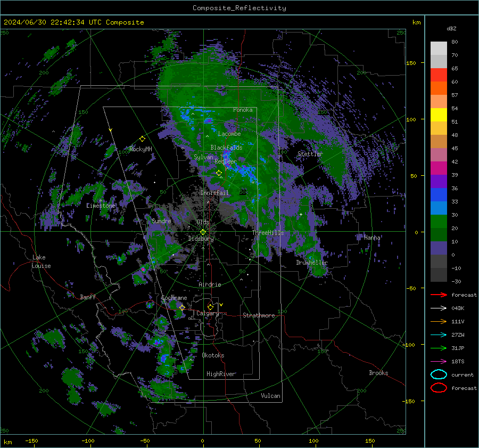The height and width of the screenshot is (448, 479).
Task: Click the purple 36-39 dBZ swatch
Action: [439, 182]
